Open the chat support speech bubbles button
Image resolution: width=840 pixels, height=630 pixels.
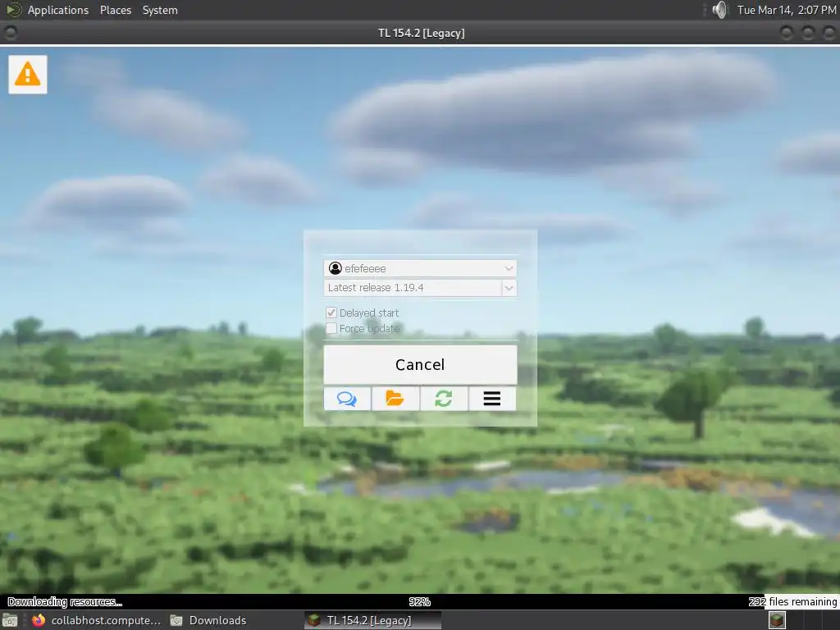click(x=347, y=399)
